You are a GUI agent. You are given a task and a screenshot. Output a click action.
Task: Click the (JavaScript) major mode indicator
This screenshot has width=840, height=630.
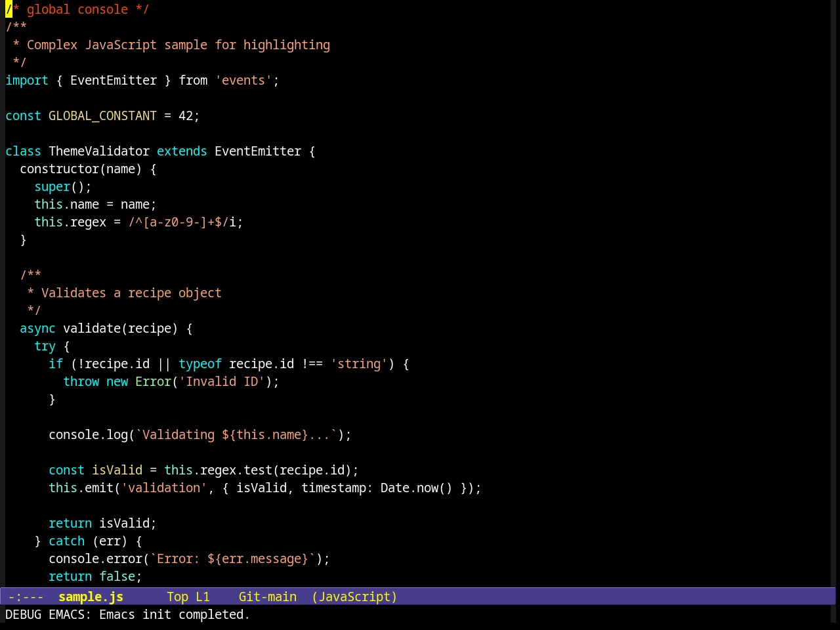354,597
